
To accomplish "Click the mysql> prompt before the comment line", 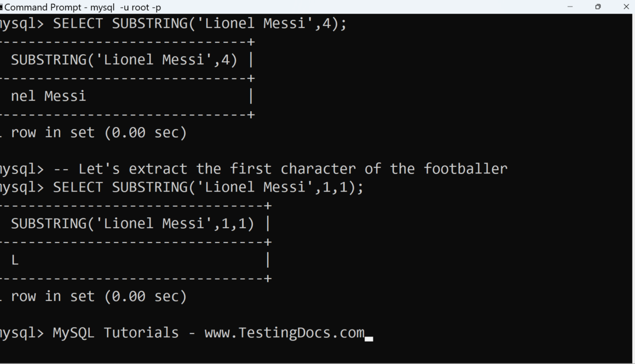I will [x=21, y=169].
